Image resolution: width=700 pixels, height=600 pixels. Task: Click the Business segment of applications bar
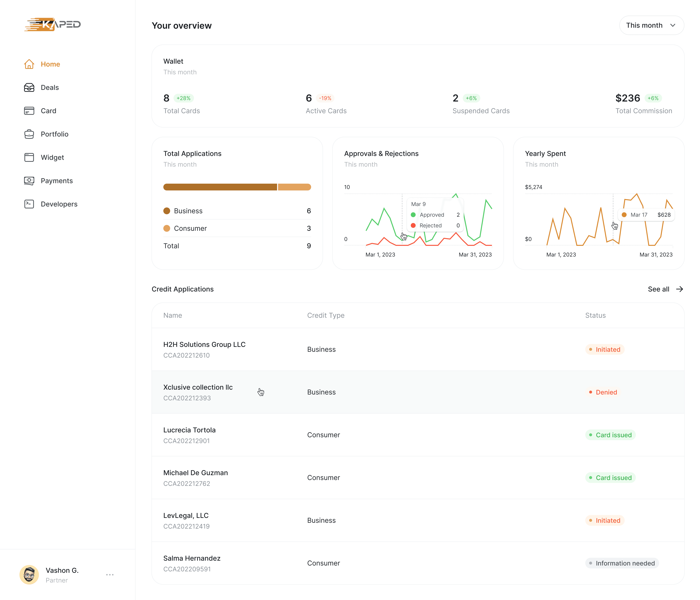point(220,187)
